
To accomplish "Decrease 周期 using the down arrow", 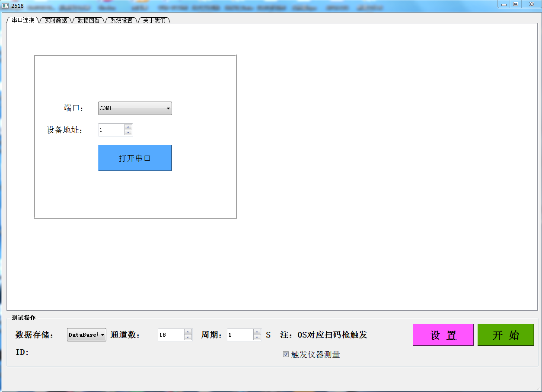I will (257, 338).
